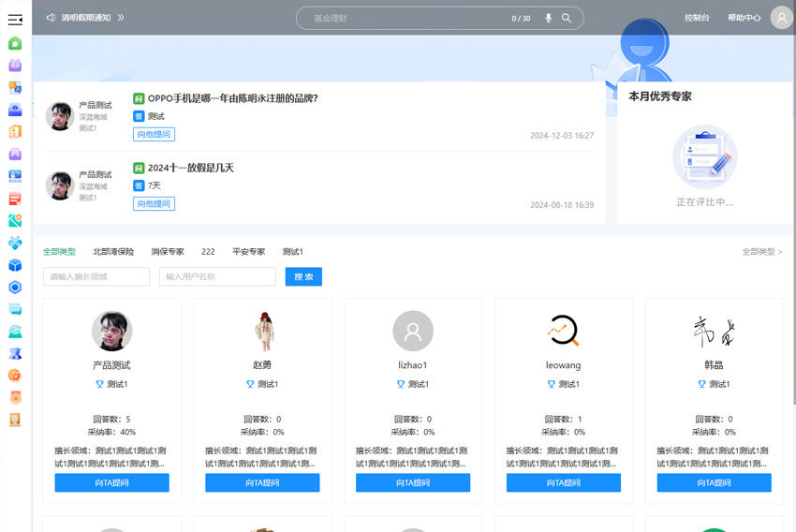Open the orange globe sidebar icon
This screenshot has height=532, width=796.
[15, 376]
